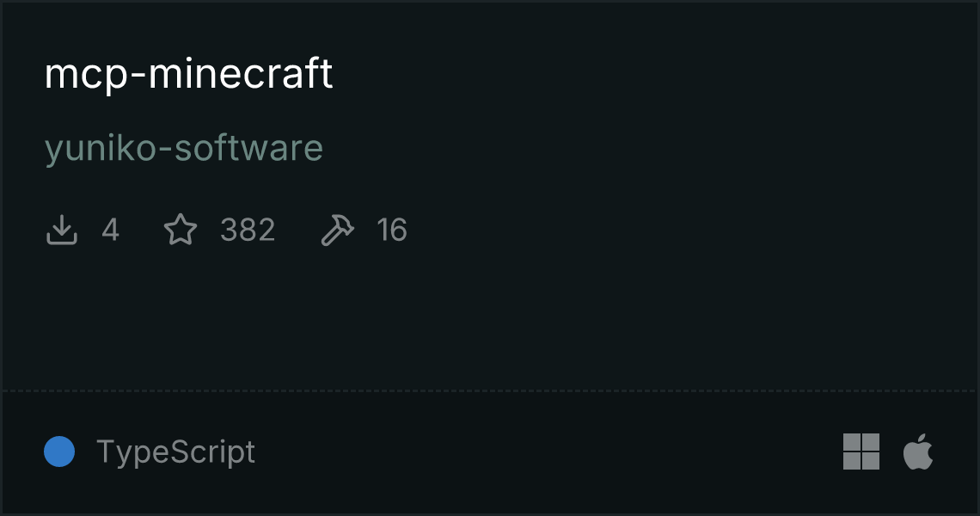The image size is (980, 516).
Task: Click the 382 stars count
Action: [248, 230]
